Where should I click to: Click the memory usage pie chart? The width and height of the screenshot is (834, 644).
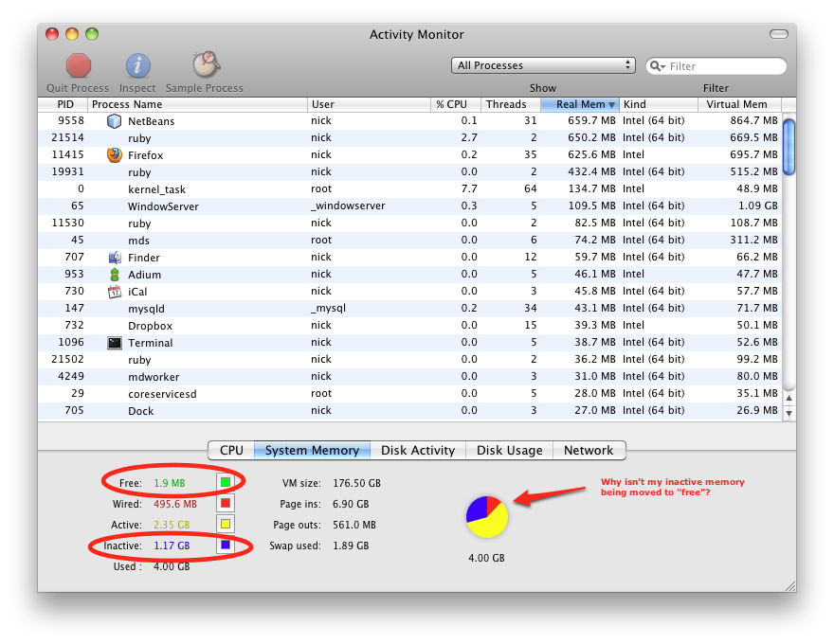(487, 517)
